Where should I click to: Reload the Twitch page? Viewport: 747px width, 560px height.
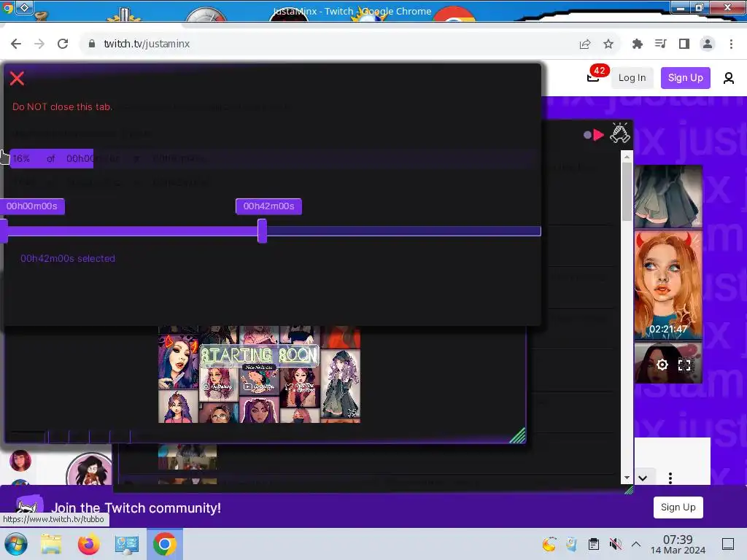point(63,44)
